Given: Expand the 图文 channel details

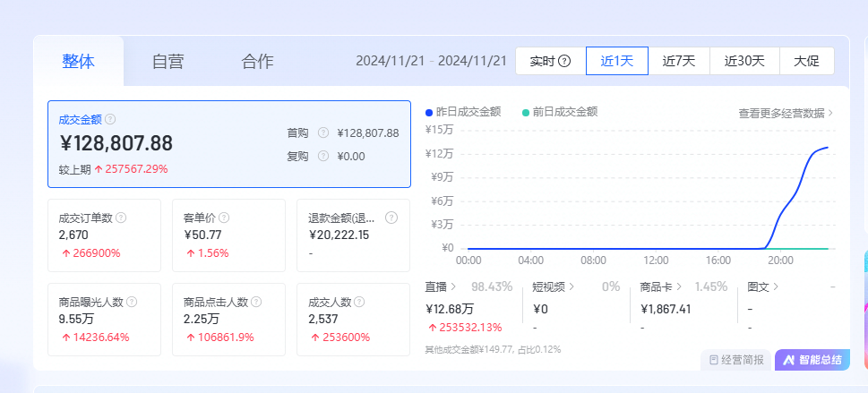Looking at the screenshot, I should pyautogui.click(x=763, y=286).
